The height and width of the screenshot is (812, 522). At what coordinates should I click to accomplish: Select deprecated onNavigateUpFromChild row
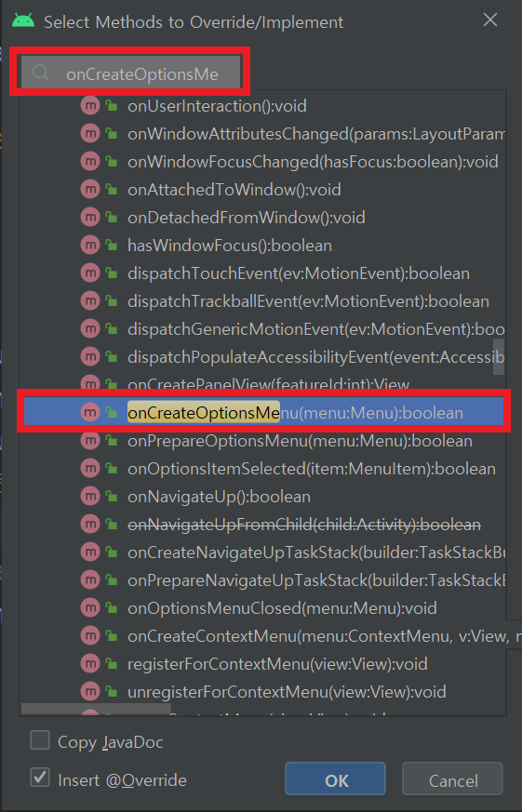coord(262,526)
